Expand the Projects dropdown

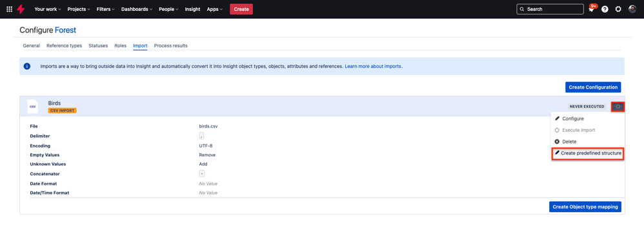(x=79, y=9)
